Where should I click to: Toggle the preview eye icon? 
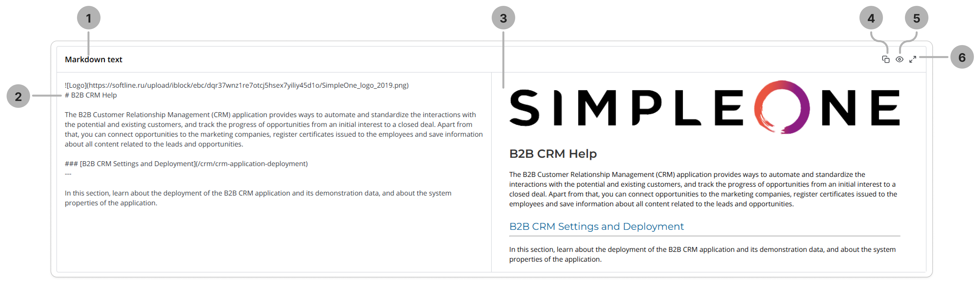tap(899, 60)
